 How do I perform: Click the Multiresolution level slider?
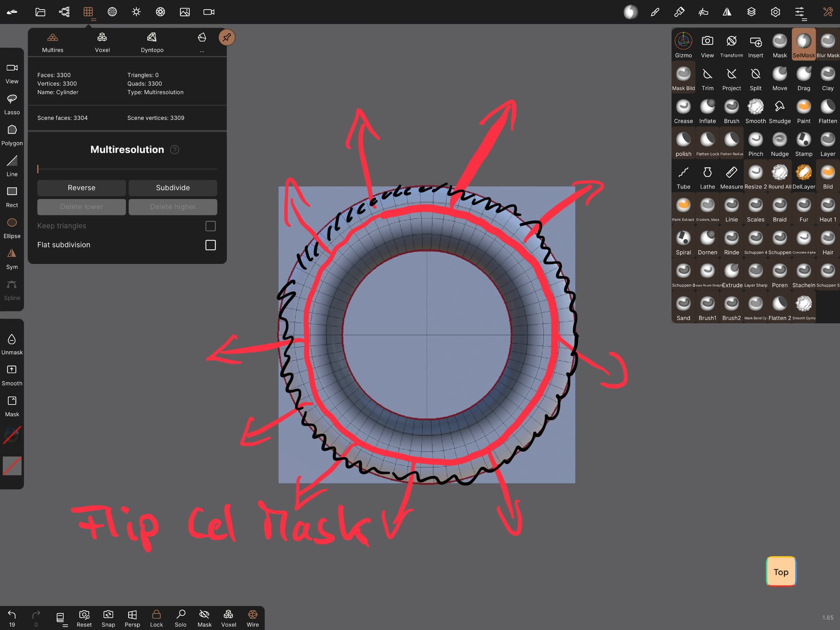pos(127,169)
